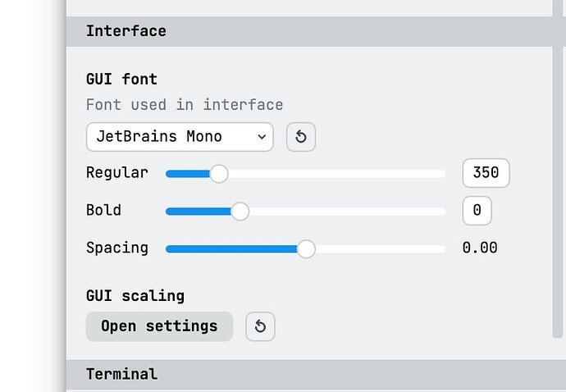Reset GUI scaling with the undo icon
566x392 pixels.
tap(260, 326)
